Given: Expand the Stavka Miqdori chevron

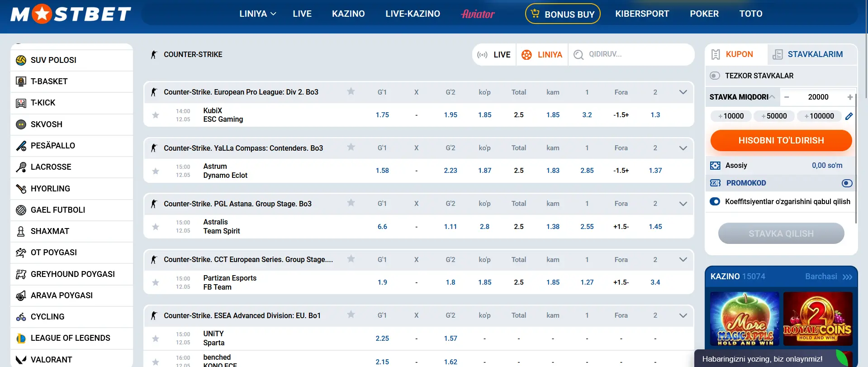Looking at the screenshot, I should [x=772, y=97].
